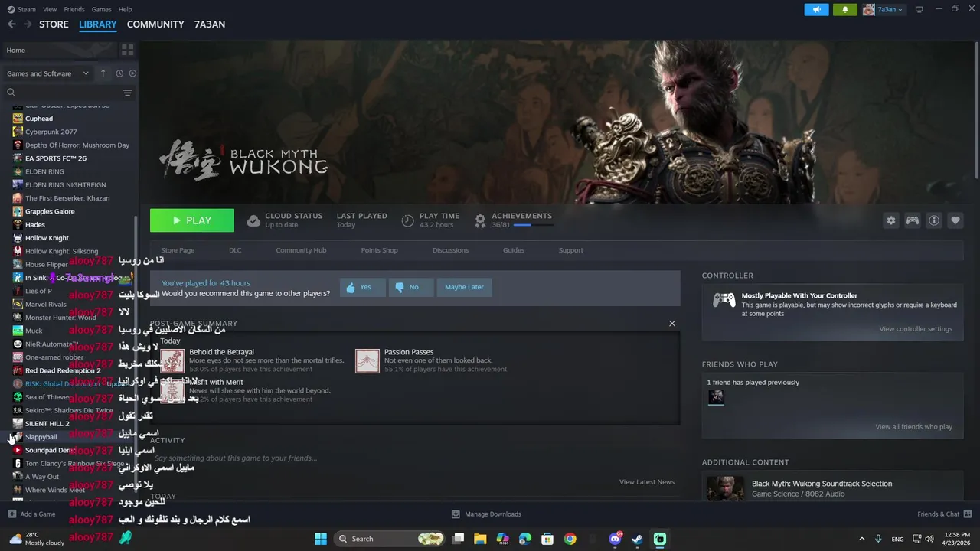This screenshot has height=551, width=980.
Task: Click the magnifier icon in the library search box
Action: (11, 93)
